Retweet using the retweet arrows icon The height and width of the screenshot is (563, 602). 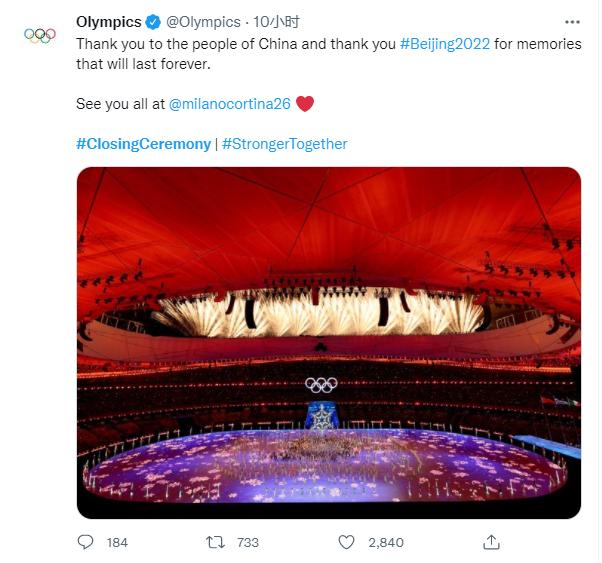(213, 542)
